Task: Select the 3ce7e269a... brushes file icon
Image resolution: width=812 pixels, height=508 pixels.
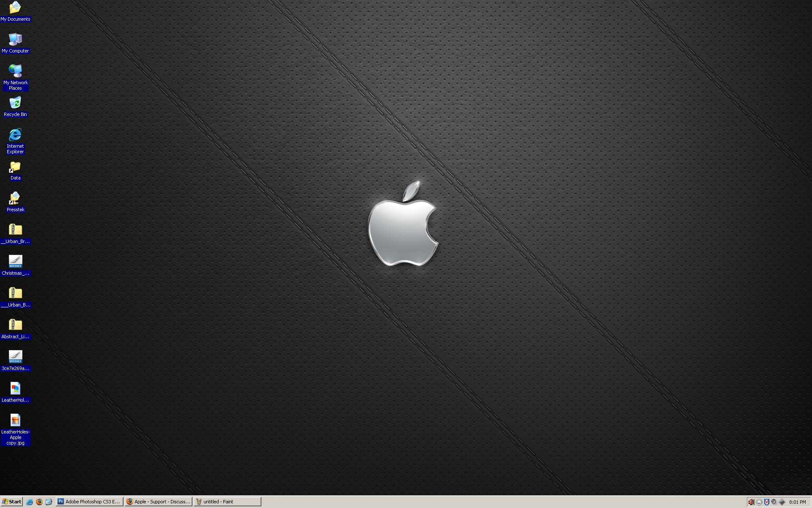Action: [x=15, y=357]
